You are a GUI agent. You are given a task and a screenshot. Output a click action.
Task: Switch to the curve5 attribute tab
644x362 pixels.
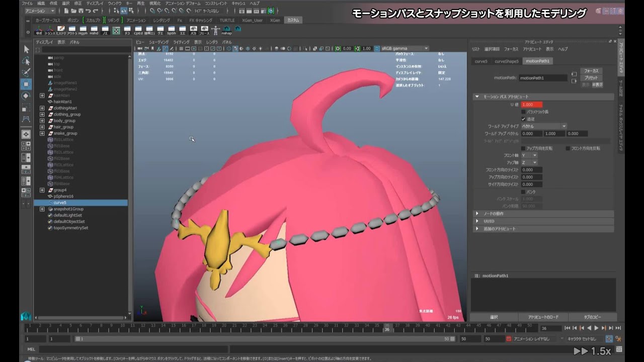coord(480,61)
